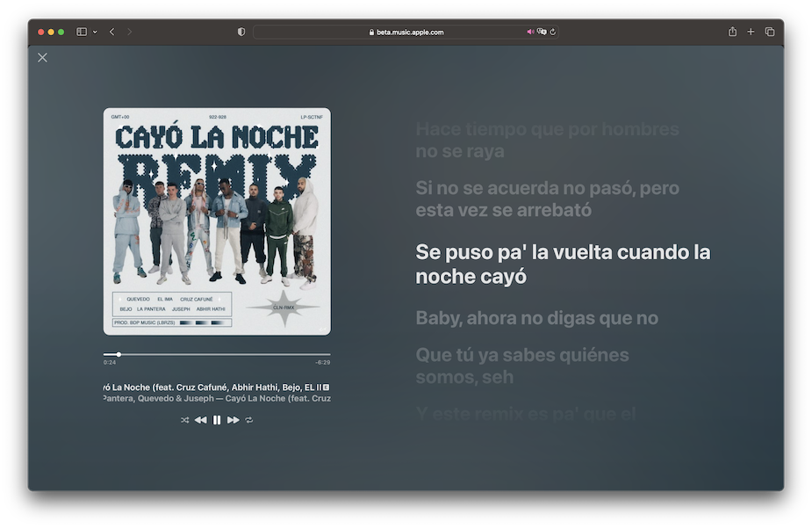Jump to lyric "Que tú ya sabes quiénes somos, seh"

[522, 365]
